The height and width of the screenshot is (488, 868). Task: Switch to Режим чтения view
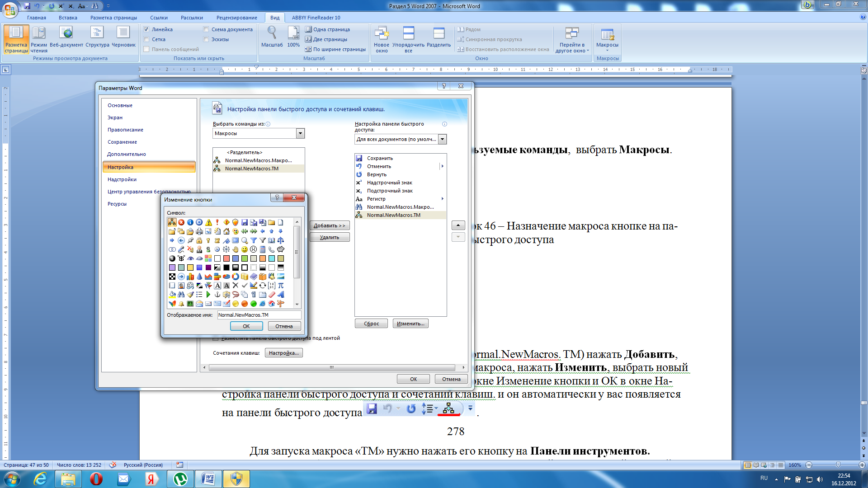(x=39, y=39)
